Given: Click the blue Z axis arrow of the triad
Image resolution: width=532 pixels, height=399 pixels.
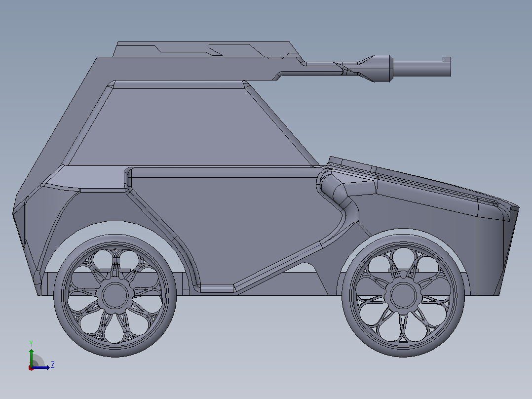Looking at the screenshot, I should (40, 367).
